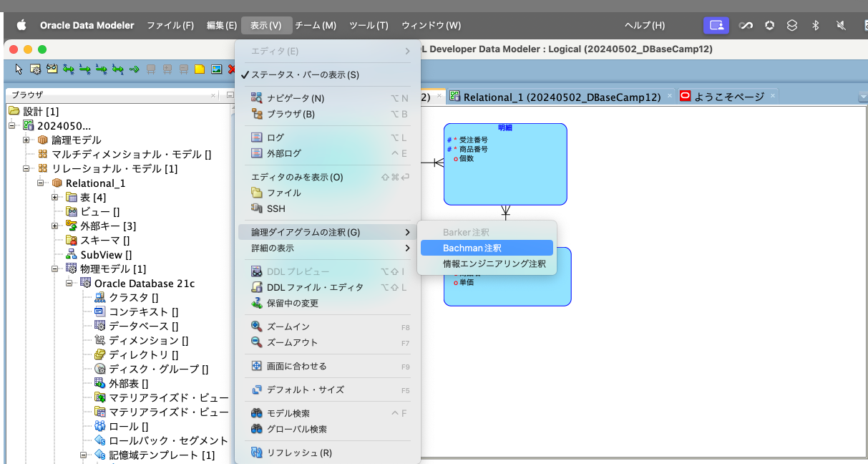Close the ようこそページ tab
The width and height of the screenshot is (868, 464).
pos(774,96)
